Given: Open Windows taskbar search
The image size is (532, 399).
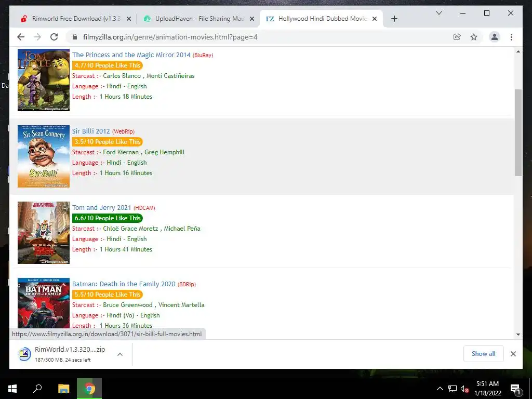Looking at the screenshot, I should click(37, 389).
